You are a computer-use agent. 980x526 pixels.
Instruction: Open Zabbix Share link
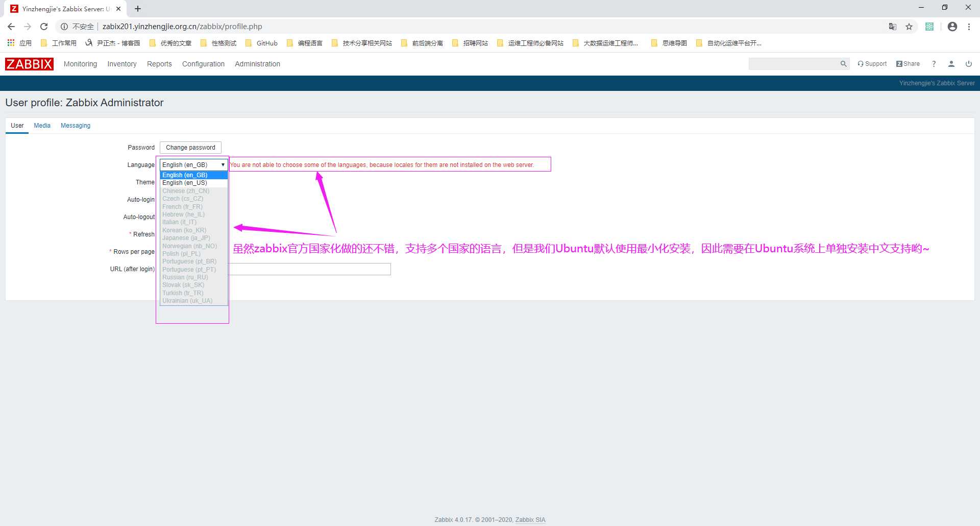pyautogui.click(x=908, y=64)
